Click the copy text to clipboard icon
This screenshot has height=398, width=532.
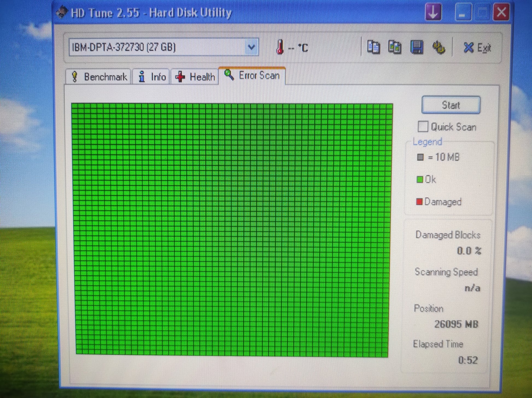point(373,47)
